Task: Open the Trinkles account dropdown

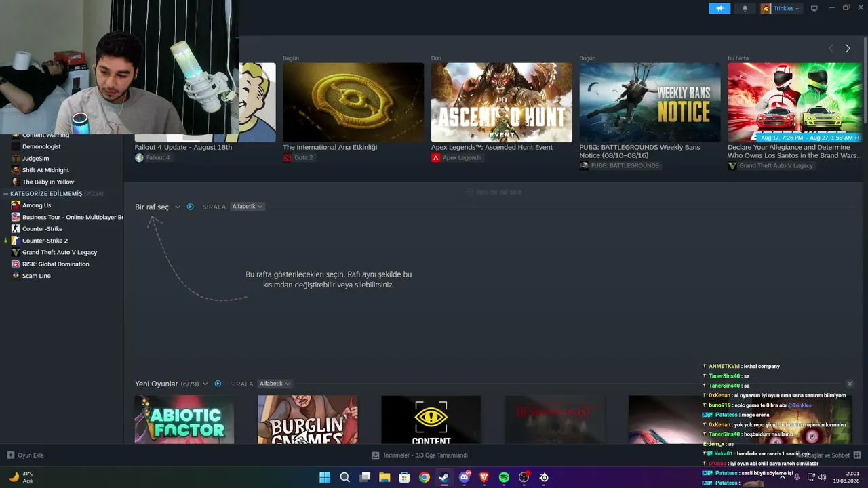Action: click(x=787, y=8)
